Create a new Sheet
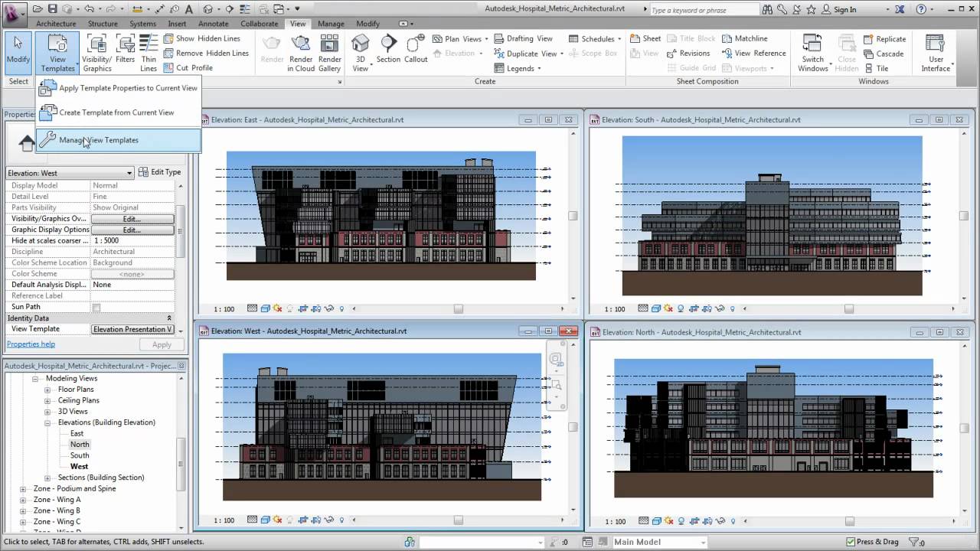The width and height of the screenshot is (980, 551). (645, 38)
